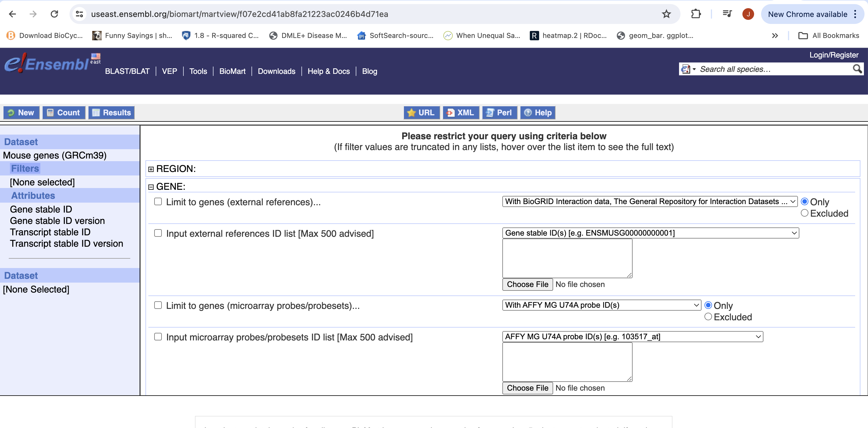Click inside the external references ID text area
Image resolution: width=868 pixels, height=428 pixels.
tap(567, 258)
